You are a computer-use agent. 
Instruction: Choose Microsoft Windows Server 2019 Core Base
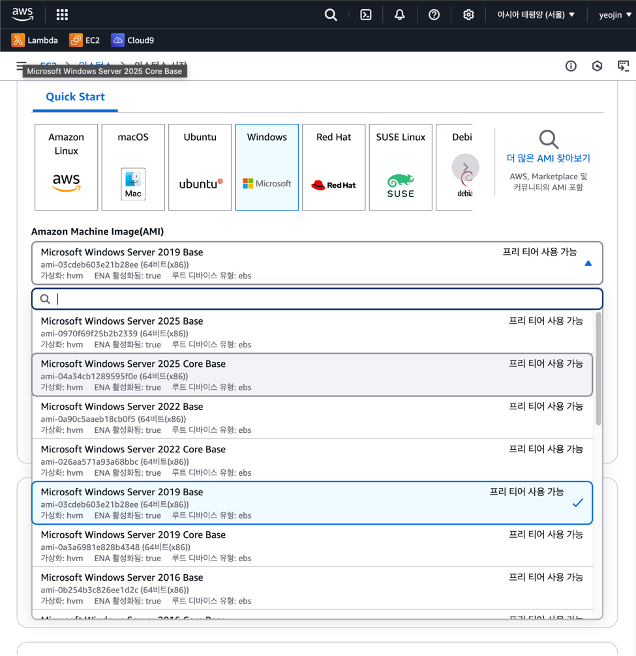[x=313, y=546]
